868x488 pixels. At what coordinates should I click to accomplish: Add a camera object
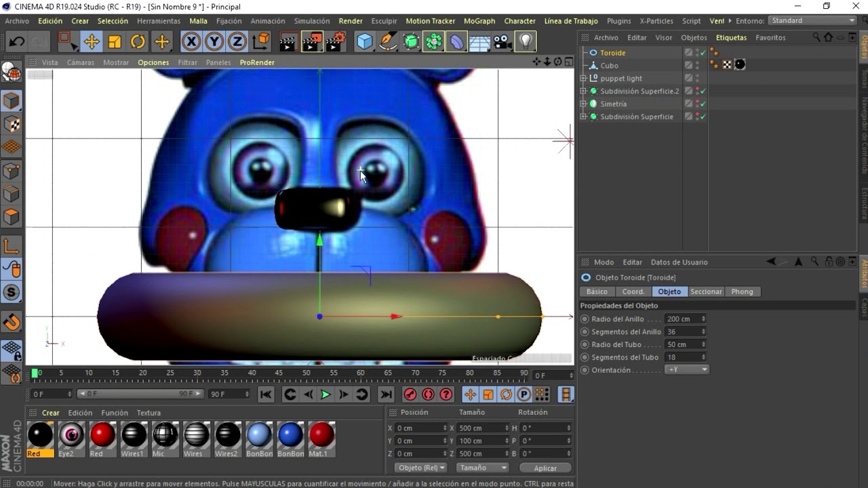pos(502,42)
